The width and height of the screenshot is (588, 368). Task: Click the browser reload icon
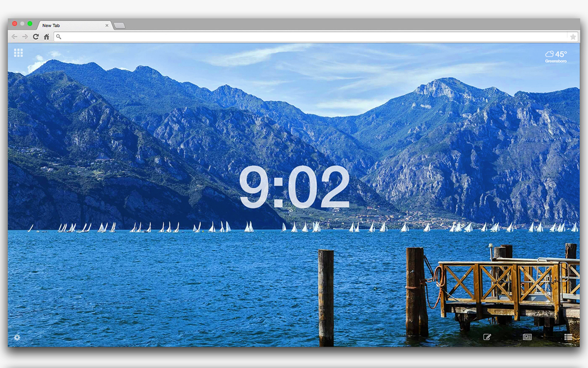[35, 36]
